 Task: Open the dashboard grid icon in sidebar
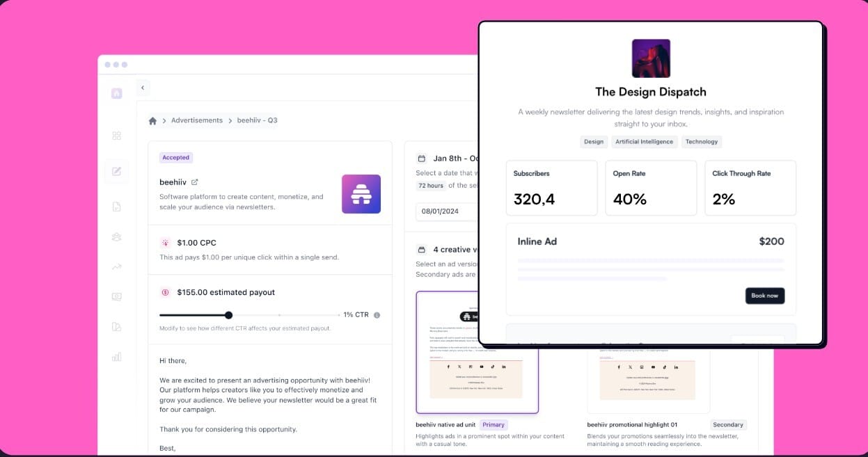tap(116, 136)
